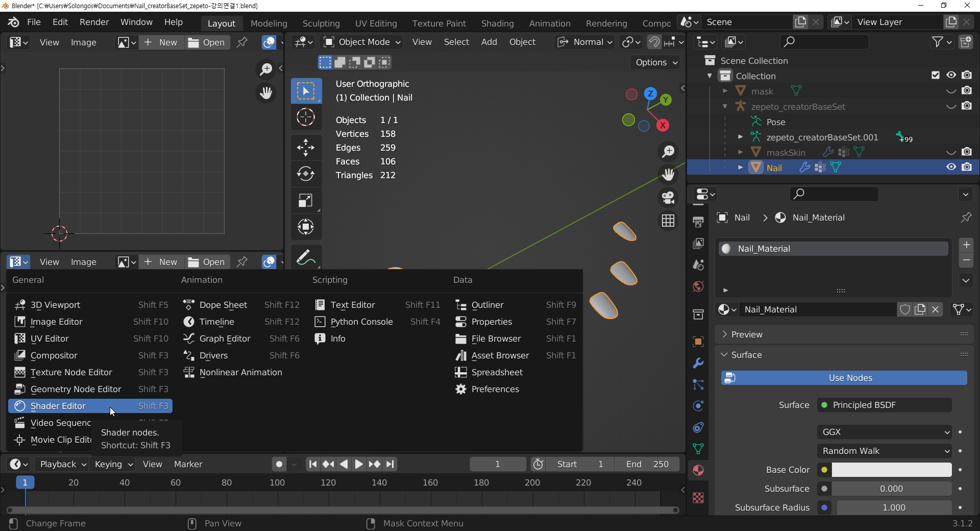The height and width of the screenshot is (531, 980).
Task: Select the Annotate pencil tool
Action: [x=306, y=257]
